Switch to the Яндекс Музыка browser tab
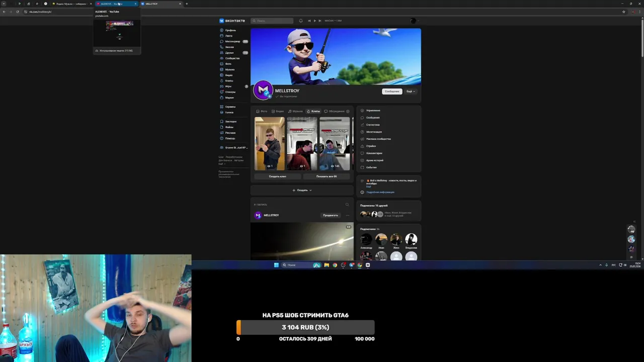The width and height of the screenshot is (644, 362). coord(72,4)
